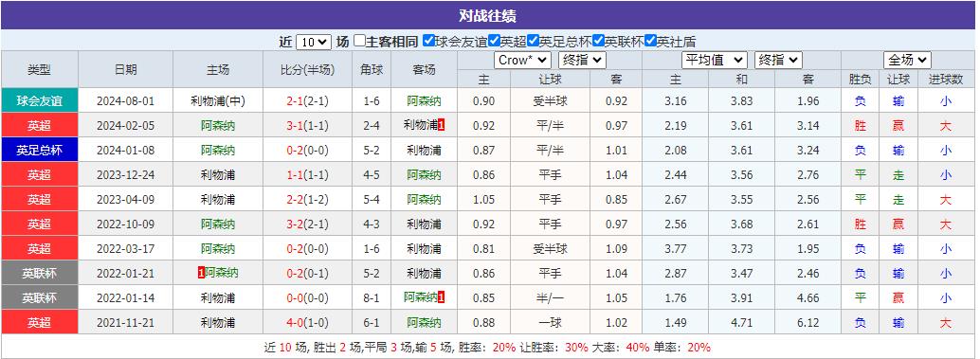Open home team 阿森纳 in the 2022-10-09 row

217,224
